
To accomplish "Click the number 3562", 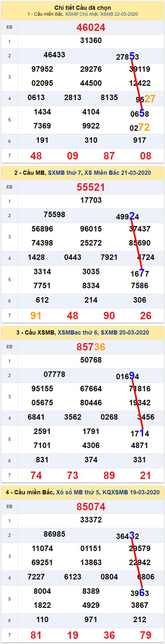I will [x=73, y=417].
